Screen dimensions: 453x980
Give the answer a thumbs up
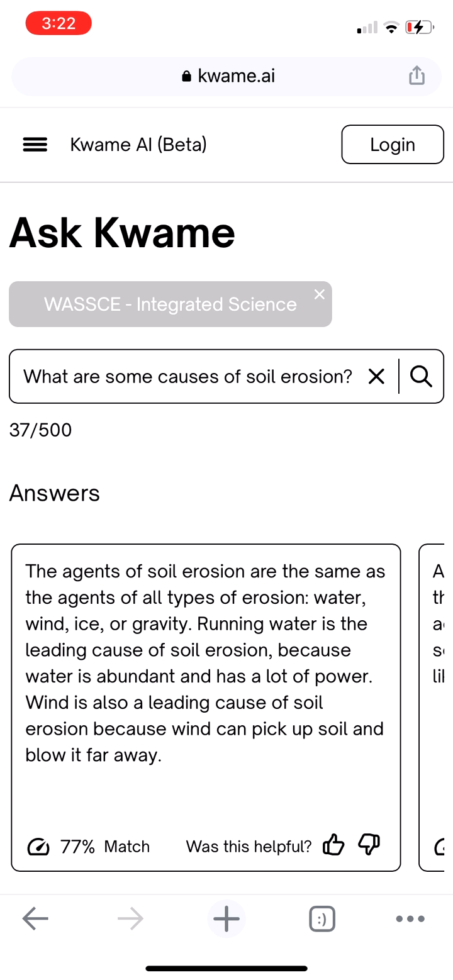(333, 845)
